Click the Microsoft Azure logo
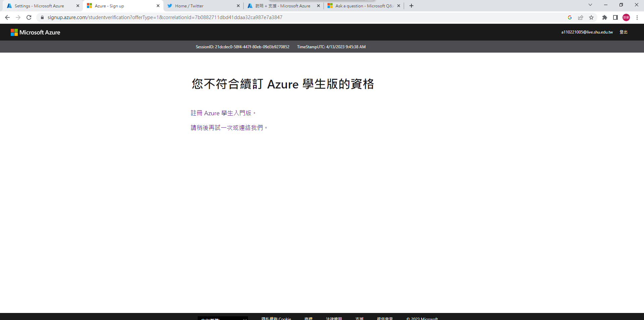This screenshot has height=320, width=644. point(36,32)
